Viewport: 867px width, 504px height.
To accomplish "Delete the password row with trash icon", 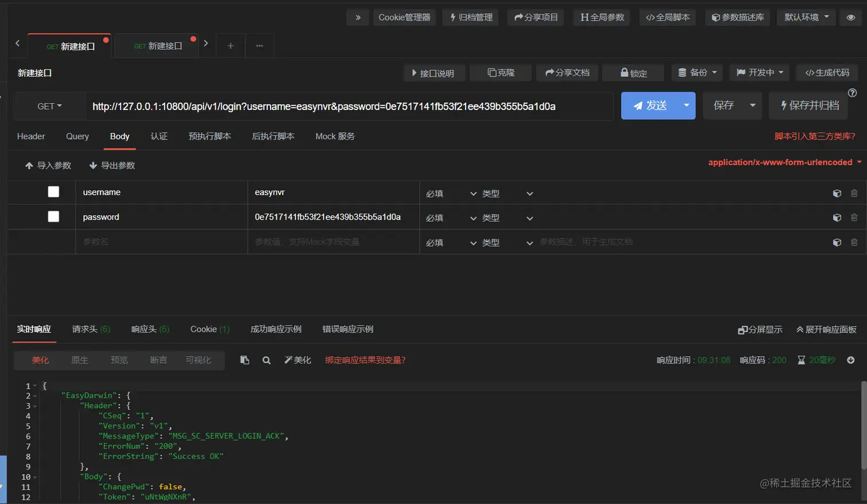I will [854, 218].
